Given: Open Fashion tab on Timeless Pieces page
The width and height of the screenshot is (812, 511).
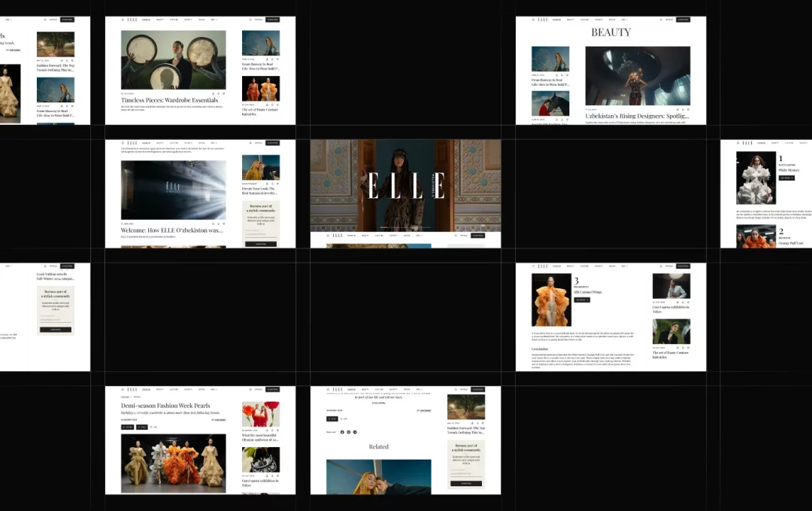Looking at the screenshot, I should [146, 20].
